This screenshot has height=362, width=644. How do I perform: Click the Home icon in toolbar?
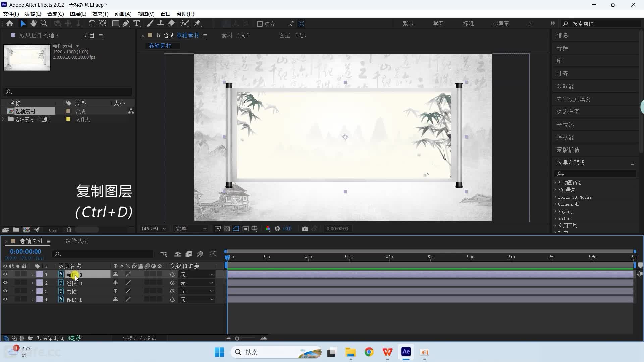click(10, 23)
